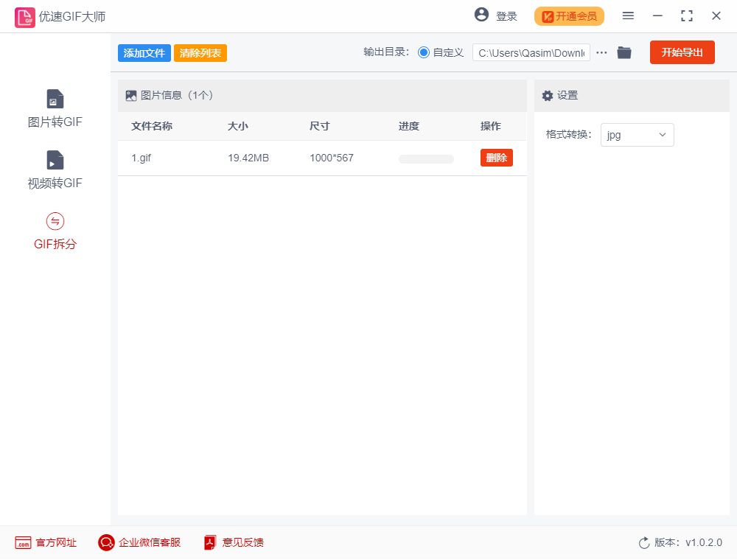Click the ... button to change output folder
Image resolution: width=737 pixels, height=560 pixels.
[601, 52]
